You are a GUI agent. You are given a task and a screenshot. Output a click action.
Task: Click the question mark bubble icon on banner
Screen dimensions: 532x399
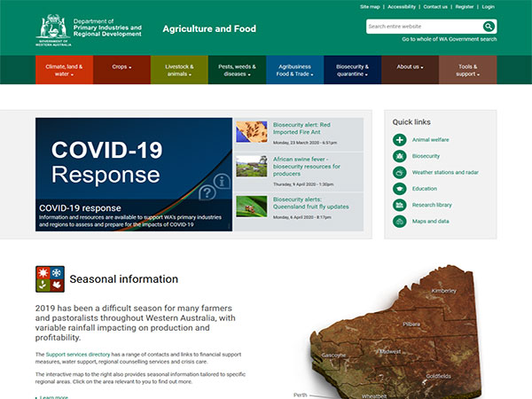click(x=207, y=192)
